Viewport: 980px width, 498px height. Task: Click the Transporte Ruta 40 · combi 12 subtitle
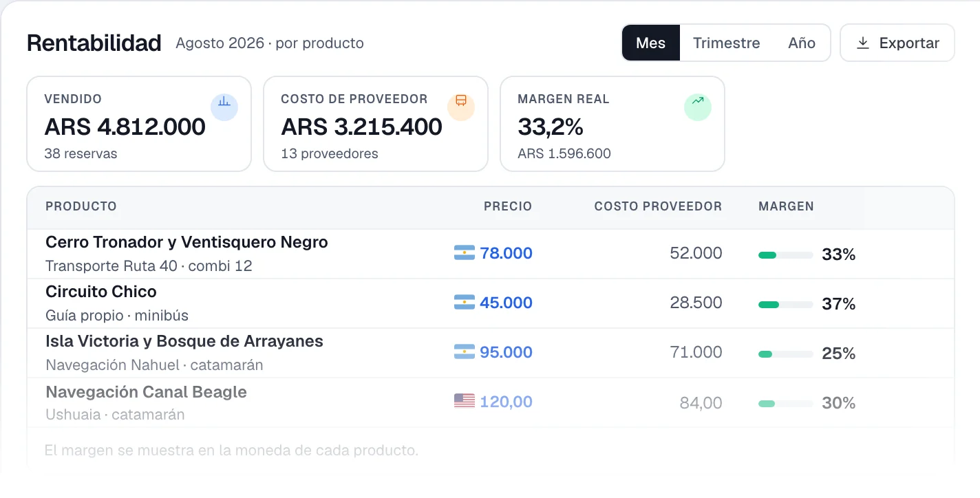(149, 266)
